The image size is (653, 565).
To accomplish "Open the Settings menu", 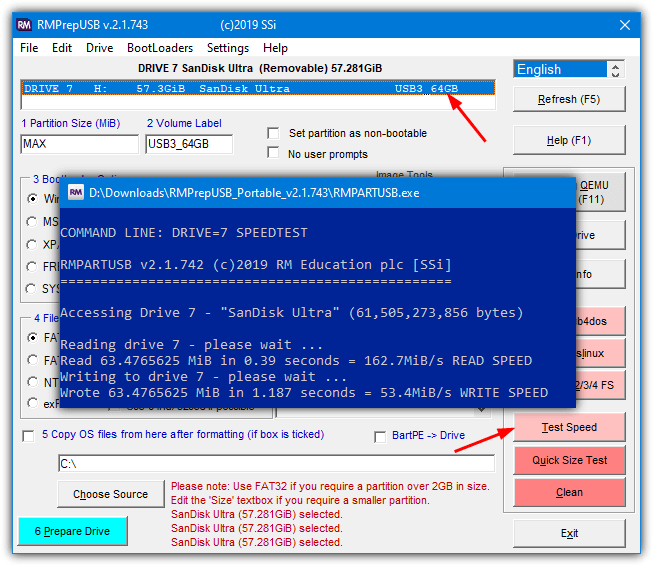I will 228,48.
